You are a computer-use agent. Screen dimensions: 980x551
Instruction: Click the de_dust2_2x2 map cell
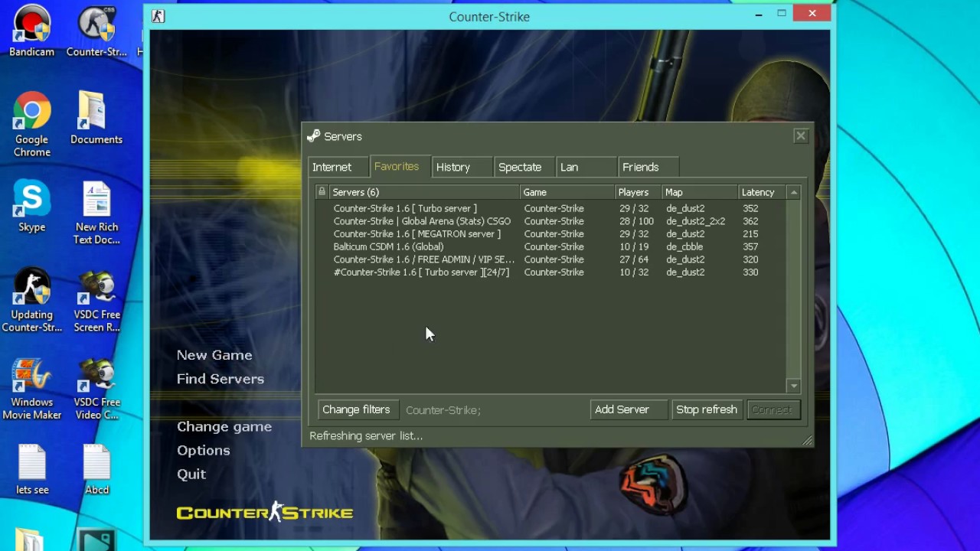click(695, 221)
